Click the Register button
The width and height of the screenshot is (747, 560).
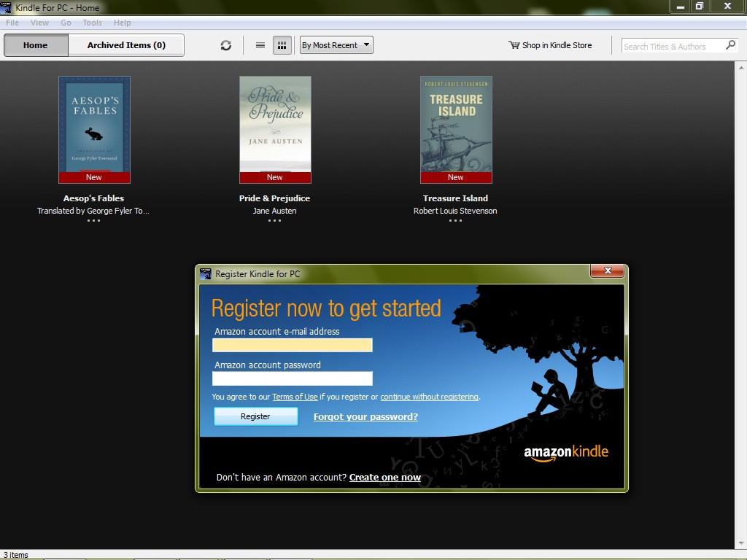pyautogui.click(x=256, y=416)
